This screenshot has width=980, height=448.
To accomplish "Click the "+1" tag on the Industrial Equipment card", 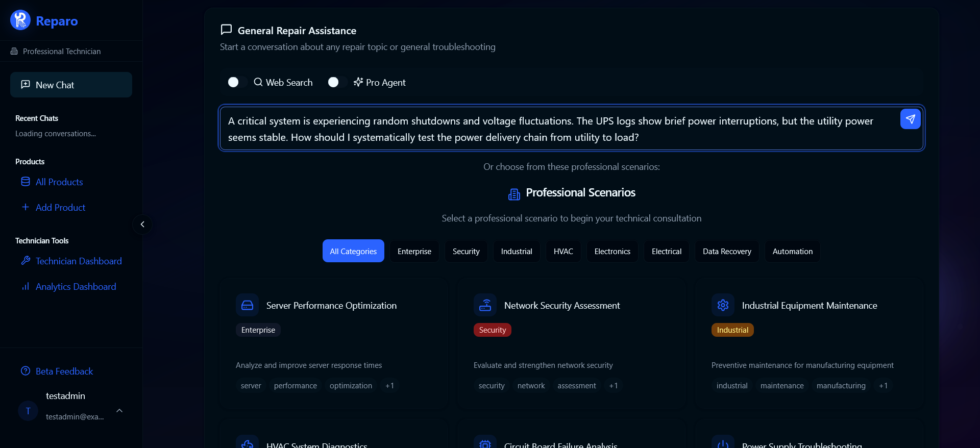I will 883,386.
